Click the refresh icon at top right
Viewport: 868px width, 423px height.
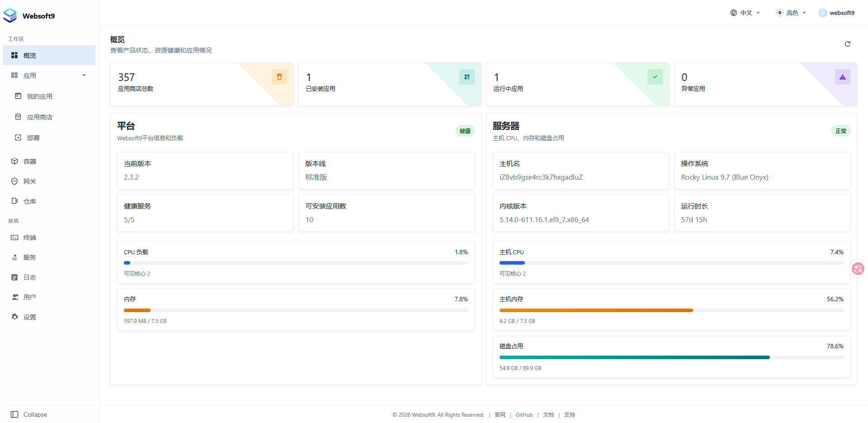pyautogui.click(x=848, y=44)
